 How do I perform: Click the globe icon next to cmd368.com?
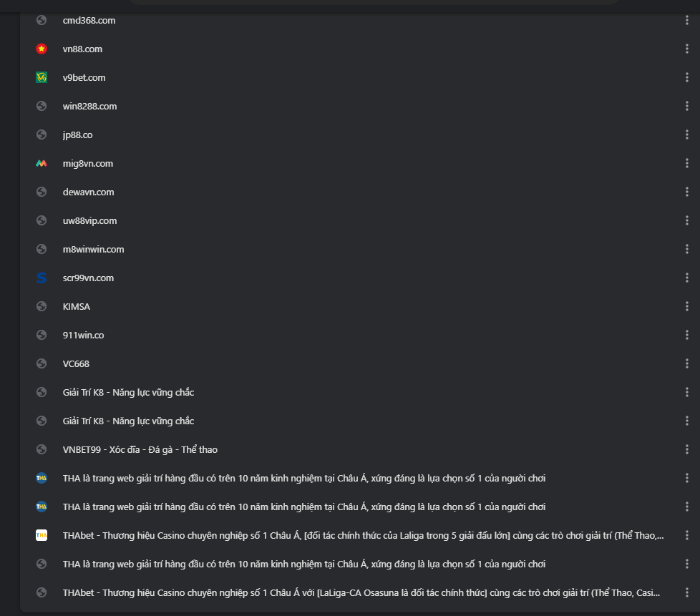click(x=42, y=20)
